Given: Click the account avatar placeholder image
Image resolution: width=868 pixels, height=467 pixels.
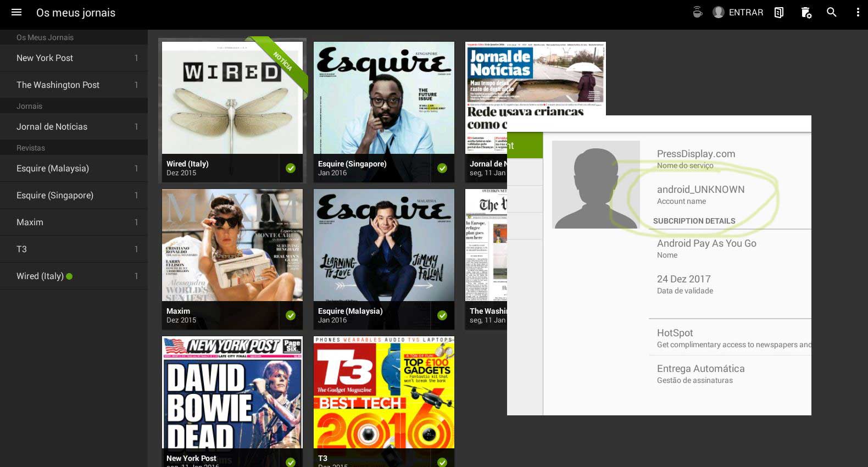Looking at the screenshot, I should pyautogui.click(x=596, y=185).
